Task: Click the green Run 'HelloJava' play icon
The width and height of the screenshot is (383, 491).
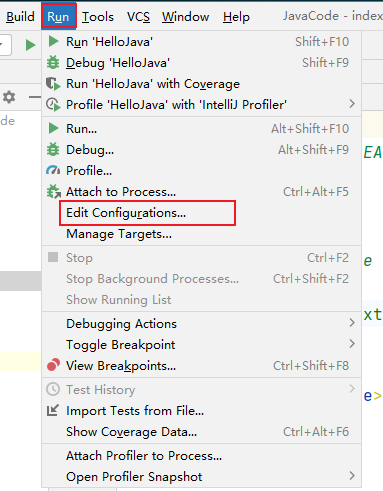Action: coord(53,42)
